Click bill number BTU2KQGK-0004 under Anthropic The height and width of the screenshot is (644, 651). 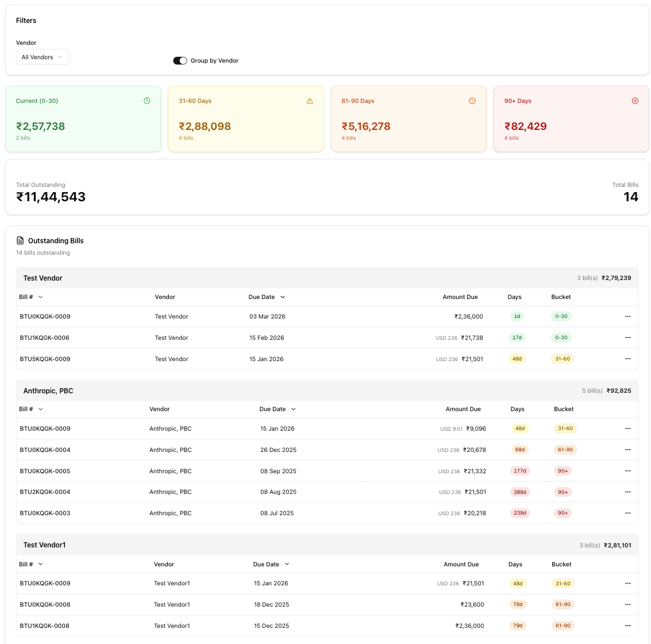(x=45, y=492)
